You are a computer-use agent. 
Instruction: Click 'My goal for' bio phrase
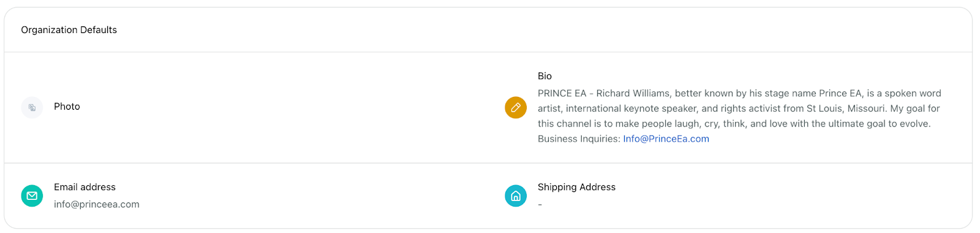914,109
